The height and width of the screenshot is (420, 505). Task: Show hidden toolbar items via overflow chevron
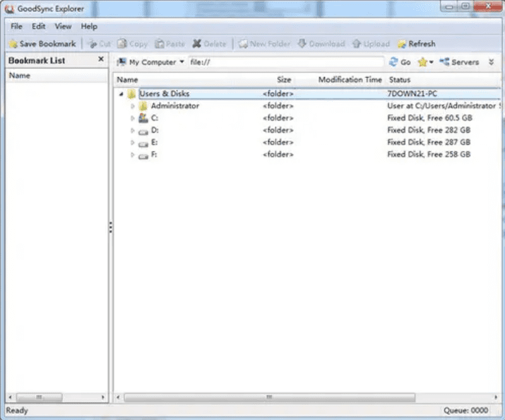(x=491, y=62)
